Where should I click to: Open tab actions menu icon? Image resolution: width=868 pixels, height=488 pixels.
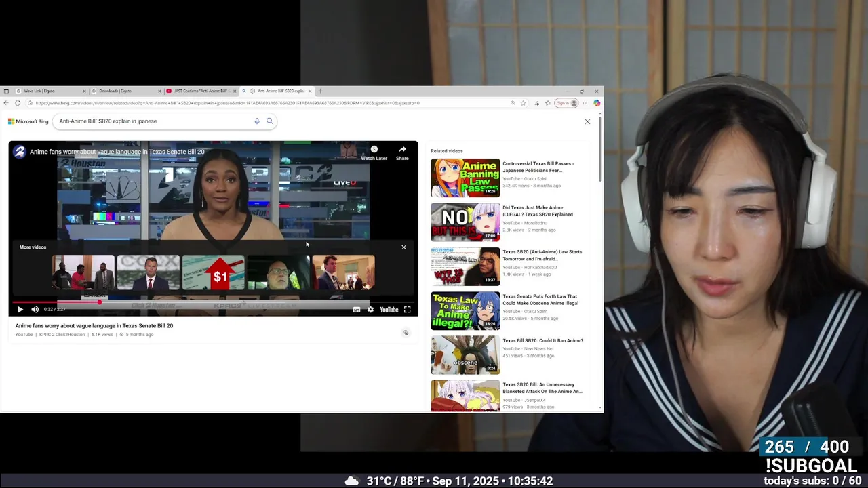(x=5, y=91)
